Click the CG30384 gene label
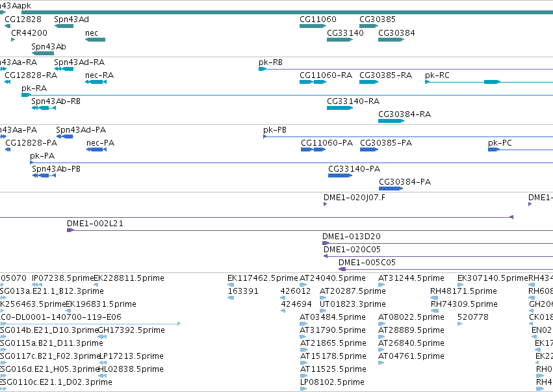553x392 pixels. (x=396, y=33)
